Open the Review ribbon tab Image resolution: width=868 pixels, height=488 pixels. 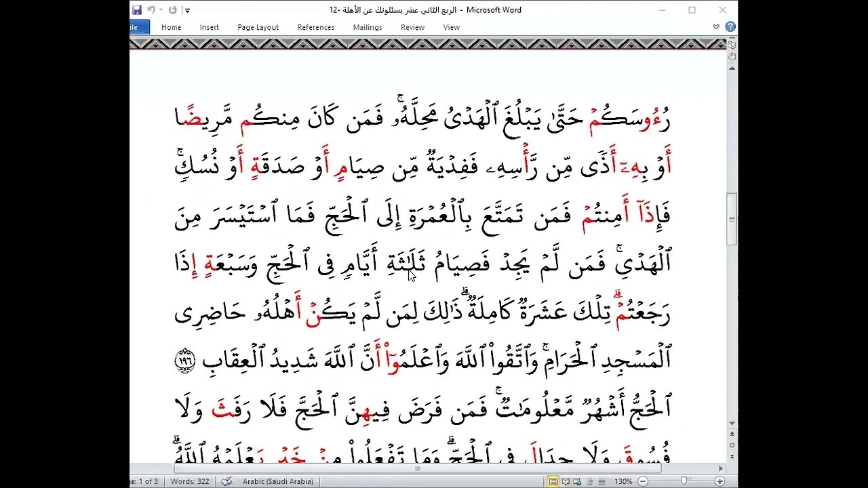click(x=412, y=27)
